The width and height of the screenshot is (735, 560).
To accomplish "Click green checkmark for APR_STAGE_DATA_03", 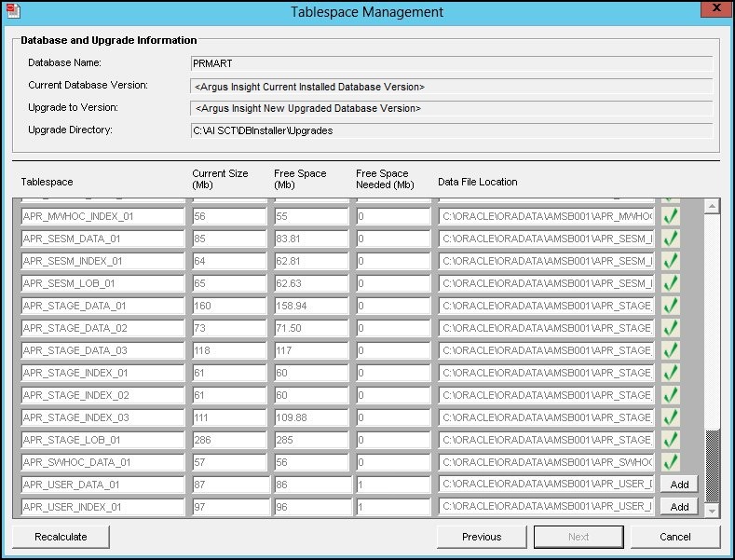I will coord(671,350).
